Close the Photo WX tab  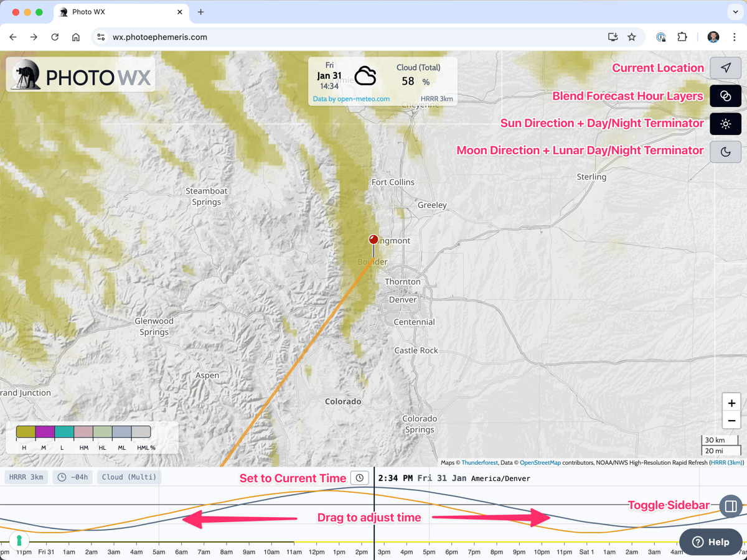tap(180, 12)
